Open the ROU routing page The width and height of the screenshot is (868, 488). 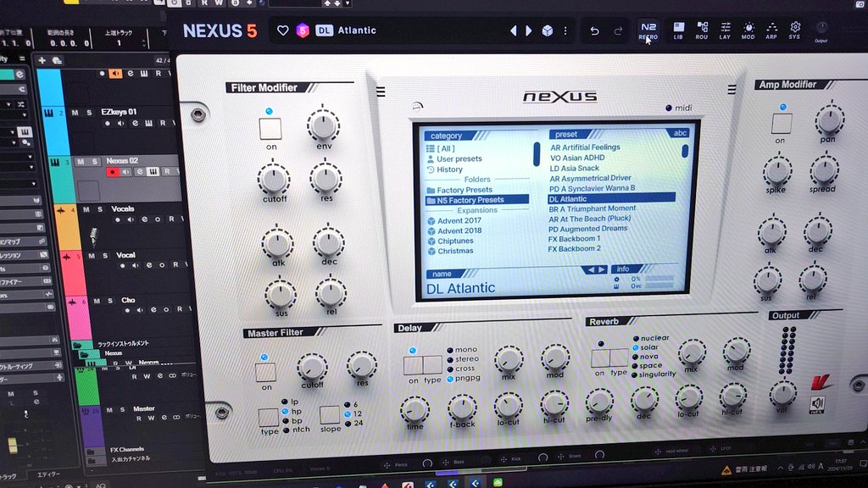click(x=701, y=31)
